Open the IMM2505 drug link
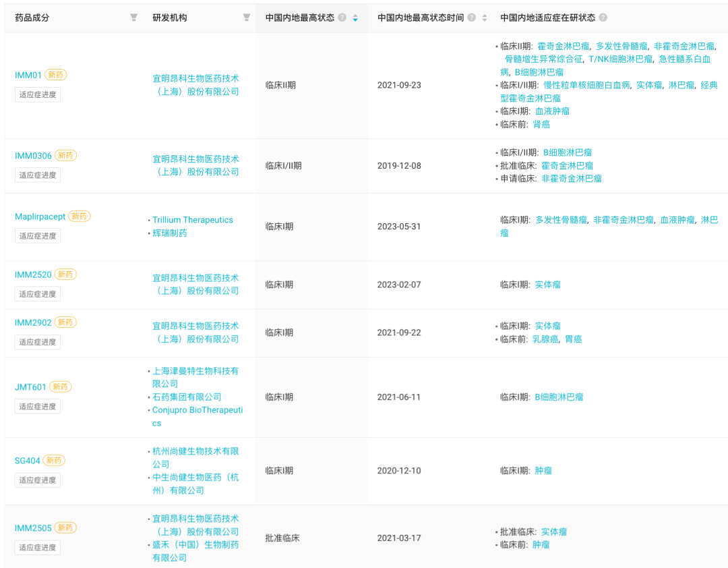This screenshot has width=728, height=568. tap(33, 528)
